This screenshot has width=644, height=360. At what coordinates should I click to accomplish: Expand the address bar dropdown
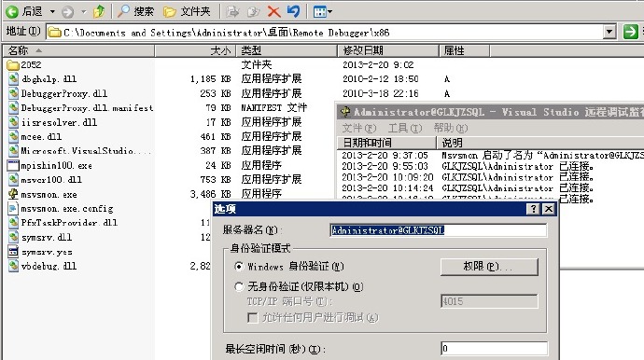point(609,32)
